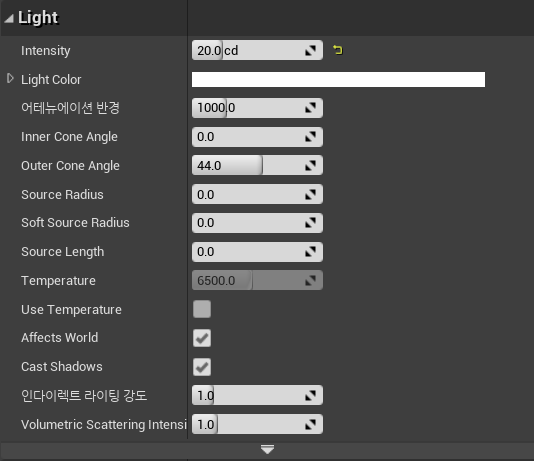Reset Intensity to default value
Screen dimensions: 534x461
(337, 50)
